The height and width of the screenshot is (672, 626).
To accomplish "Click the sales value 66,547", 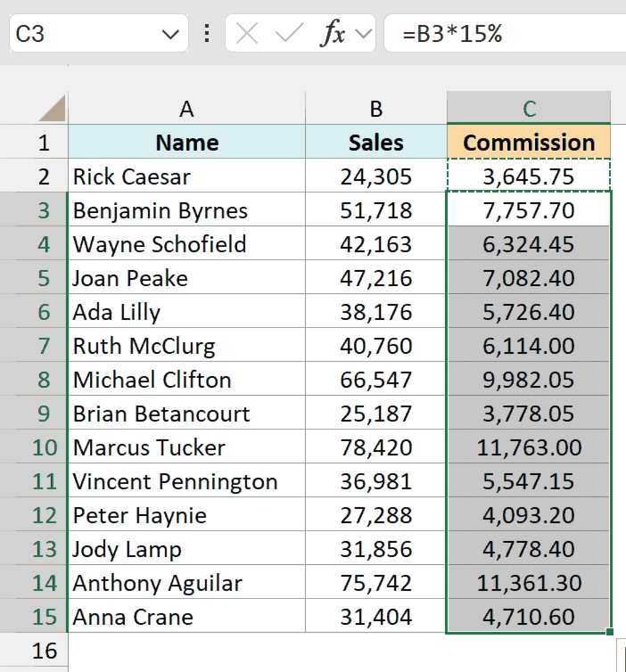I will pos(376,380).
